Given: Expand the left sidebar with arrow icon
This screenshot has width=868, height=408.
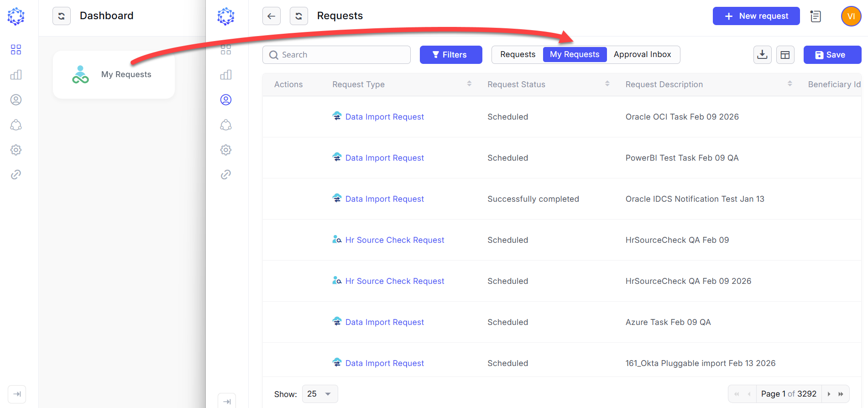Looking at the screenshot, I should tap(17, 394).
